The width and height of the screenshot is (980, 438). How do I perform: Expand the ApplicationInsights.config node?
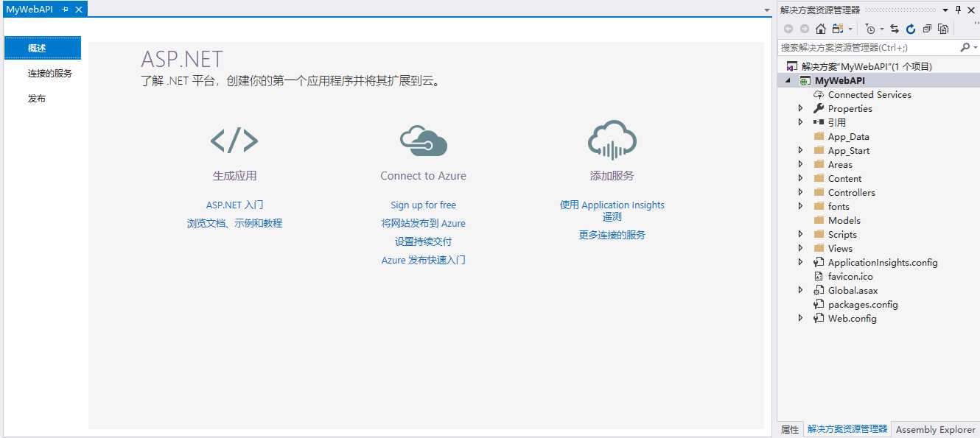[x=801, y=262]
